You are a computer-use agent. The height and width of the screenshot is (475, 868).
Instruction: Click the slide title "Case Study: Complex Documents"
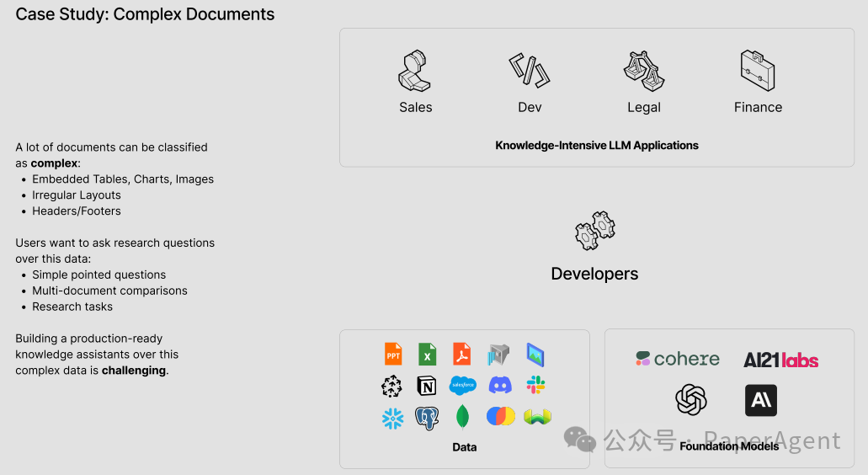click(145, 14)
